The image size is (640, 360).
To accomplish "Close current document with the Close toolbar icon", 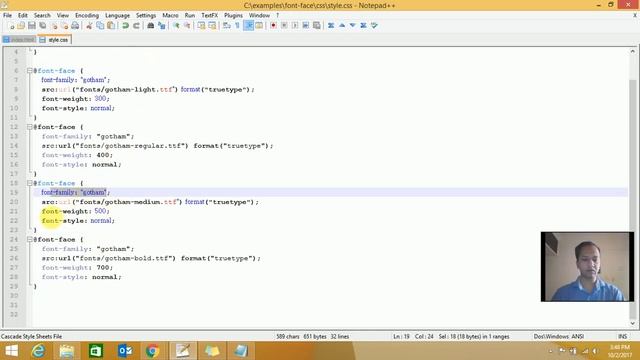I will (x=53, y=26).
